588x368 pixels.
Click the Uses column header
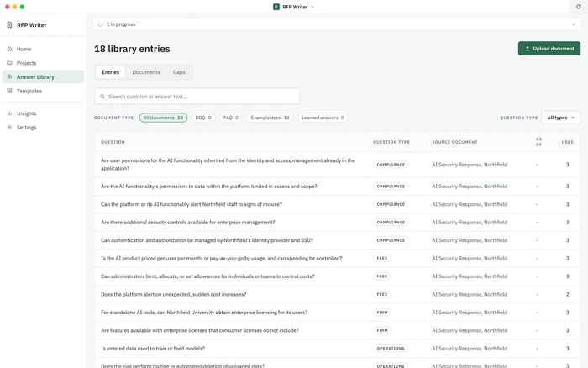(567, 142)
